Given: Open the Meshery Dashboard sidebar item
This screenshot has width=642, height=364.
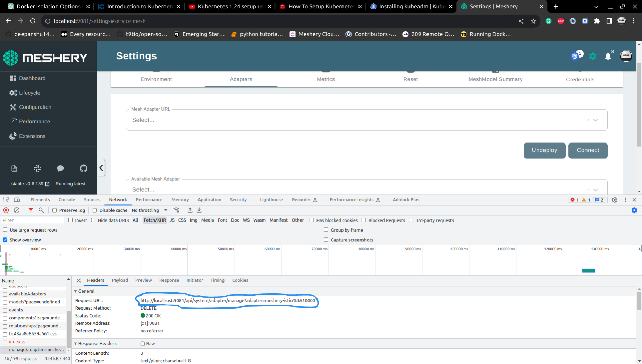Looking at the screenshot, I should [x=32, y=78].
